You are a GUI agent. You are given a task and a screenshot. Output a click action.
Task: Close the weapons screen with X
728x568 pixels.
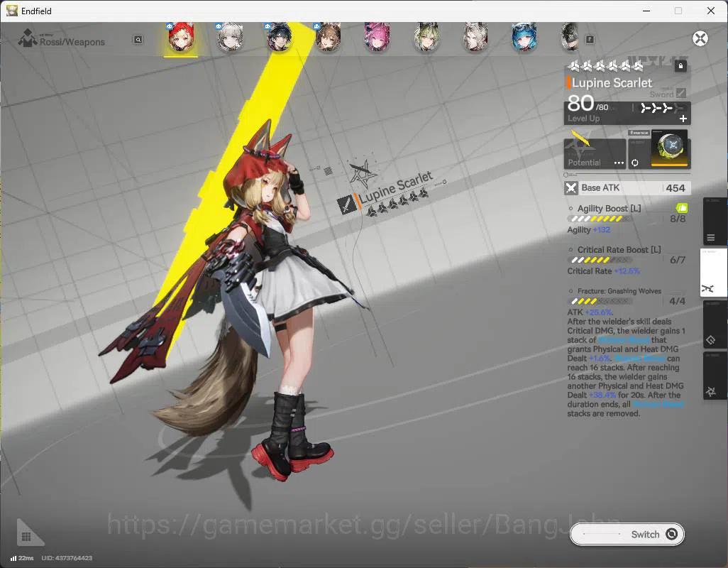[700, 38]
